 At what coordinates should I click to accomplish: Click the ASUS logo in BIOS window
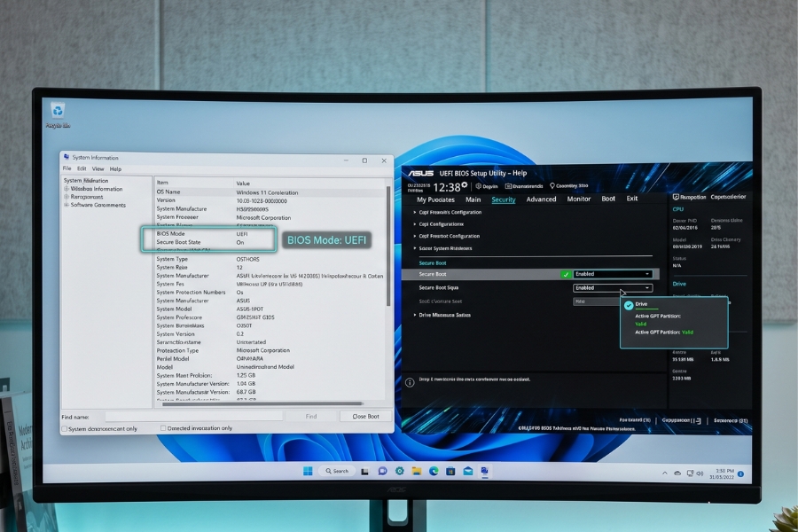(x=420, y=173)
